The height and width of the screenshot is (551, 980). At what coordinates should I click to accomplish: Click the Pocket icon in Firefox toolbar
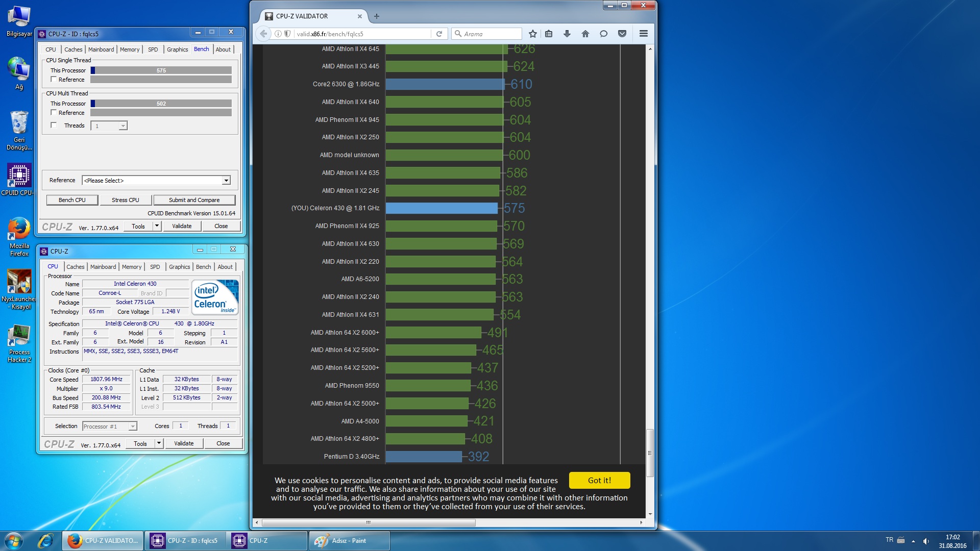622,34
